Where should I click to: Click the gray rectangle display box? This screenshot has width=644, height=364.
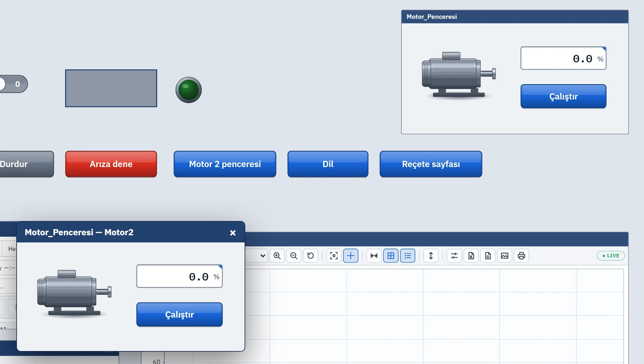click(x=111, y=88)
